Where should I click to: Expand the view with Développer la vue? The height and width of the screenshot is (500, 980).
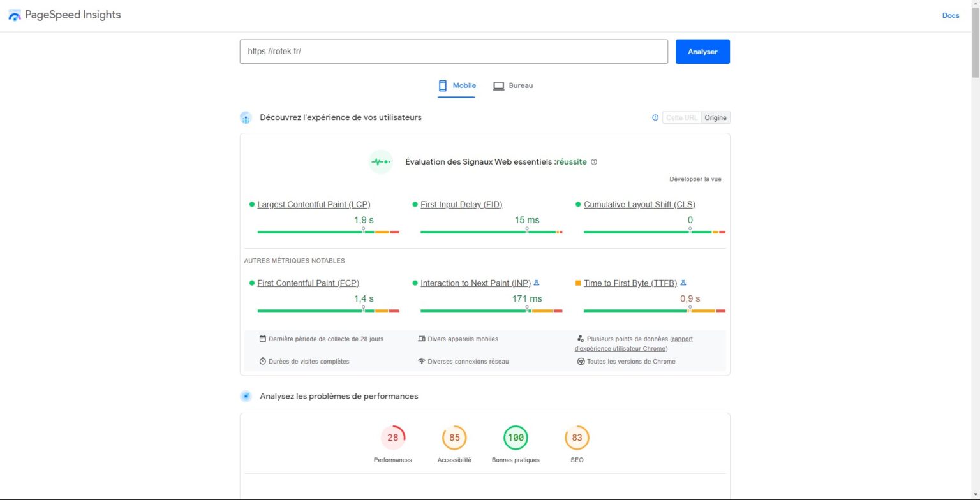tap(695, 179)
